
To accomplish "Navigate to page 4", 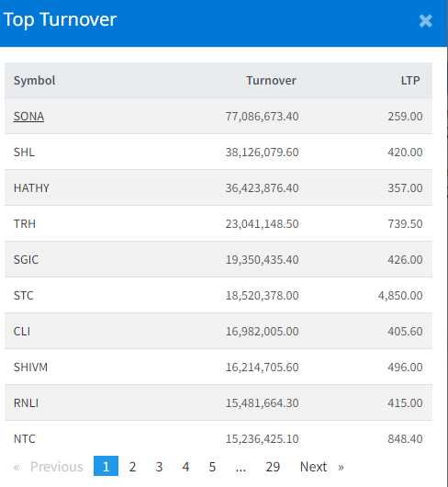I will click(x=185, y=466).
